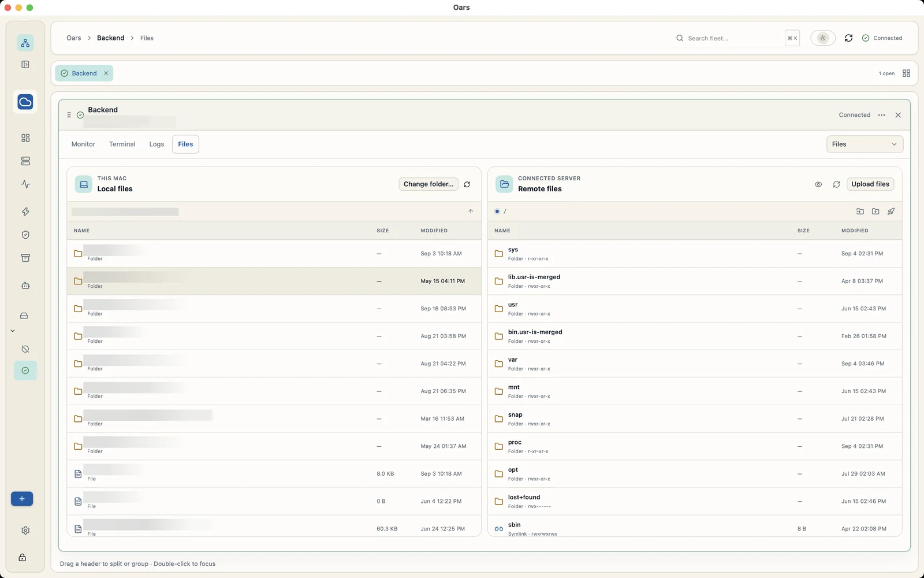
Task: Sort remote files by Modified header
Action: coord(855,231)
